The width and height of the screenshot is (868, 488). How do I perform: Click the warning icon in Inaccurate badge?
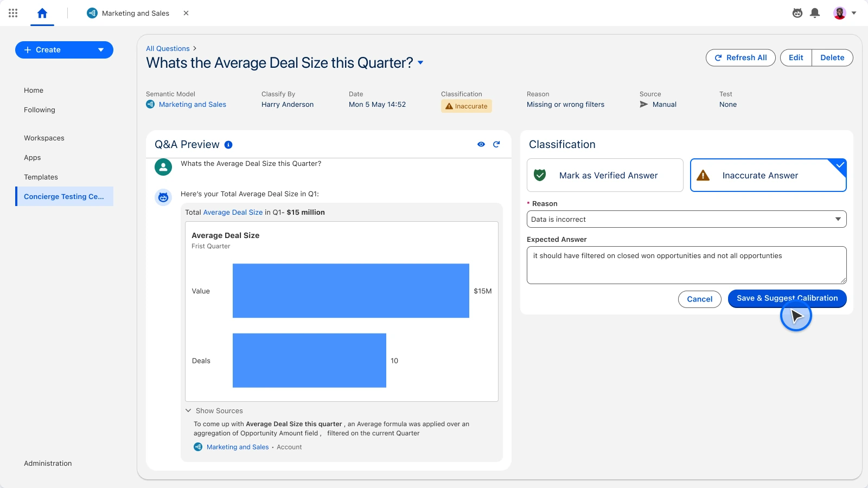tap(449, 106)
